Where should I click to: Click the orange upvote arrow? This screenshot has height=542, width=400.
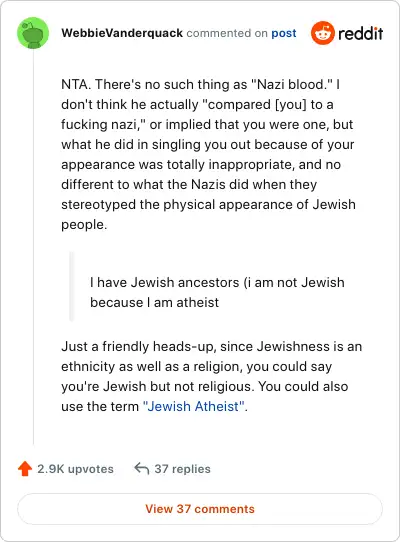25,469
